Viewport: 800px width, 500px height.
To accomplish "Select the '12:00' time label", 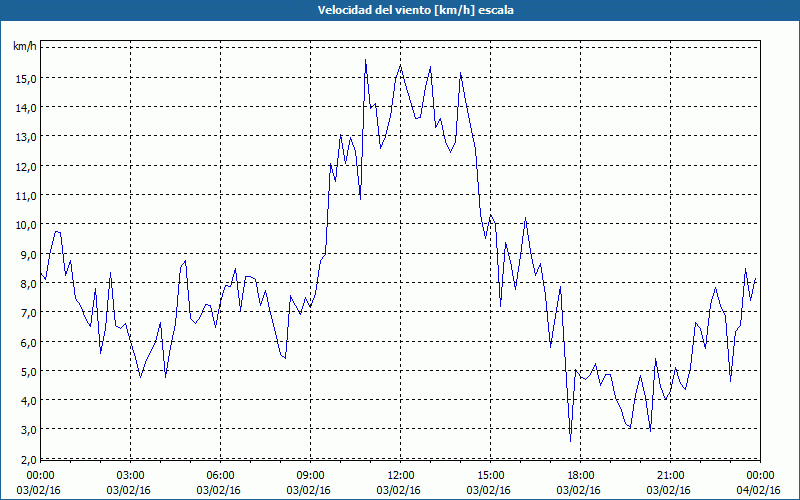I will [401, 476].
